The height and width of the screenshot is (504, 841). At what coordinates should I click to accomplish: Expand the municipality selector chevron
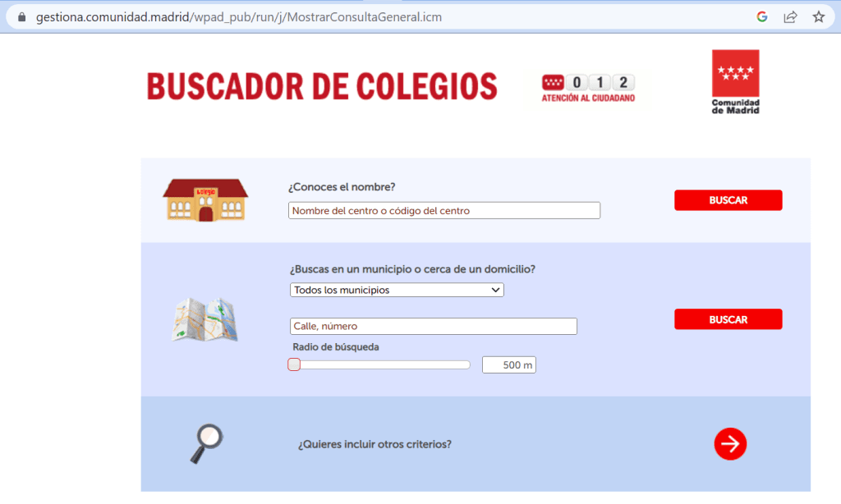coord(495,290)
